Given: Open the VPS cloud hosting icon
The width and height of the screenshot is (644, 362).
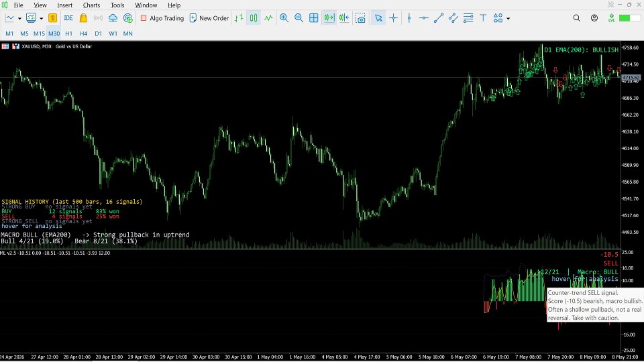Looking at the screenshot, I should click(113, 18).
